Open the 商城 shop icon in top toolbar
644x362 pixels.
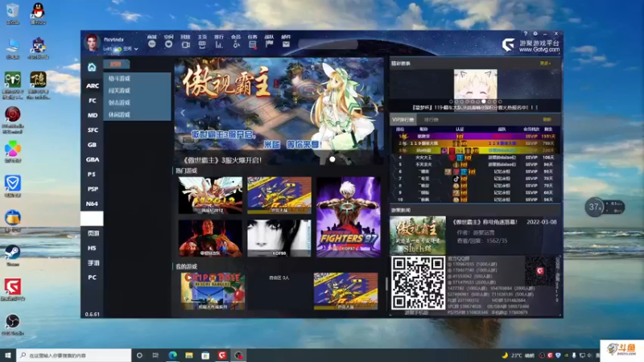pyautogui.click(x=152, y=44)
